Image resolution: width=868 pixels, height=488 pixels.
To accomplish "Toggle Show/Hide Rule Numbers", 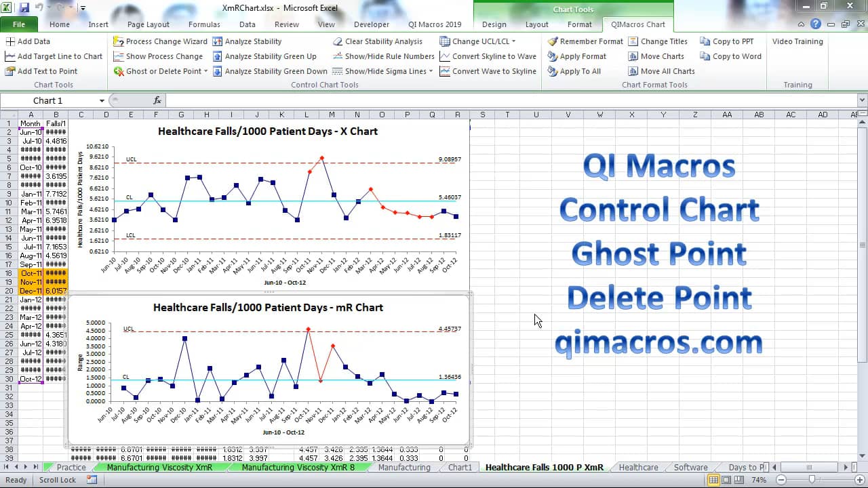I will (x=383, y=56).
